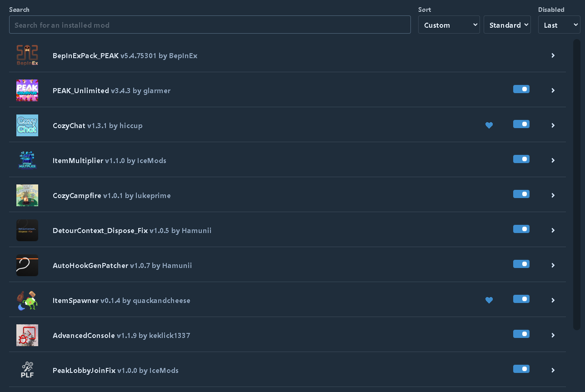Select the ItemSpawner mod name

pos(75,301)
